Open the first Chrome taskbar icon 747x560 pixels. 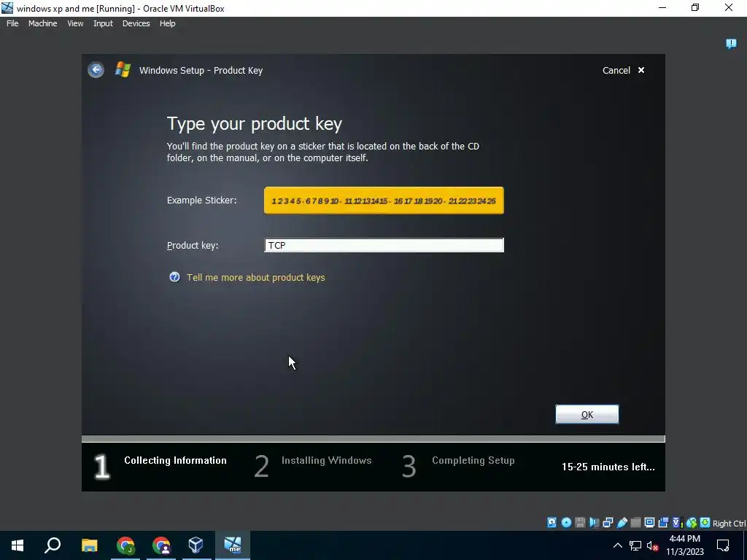click(125, 545)
